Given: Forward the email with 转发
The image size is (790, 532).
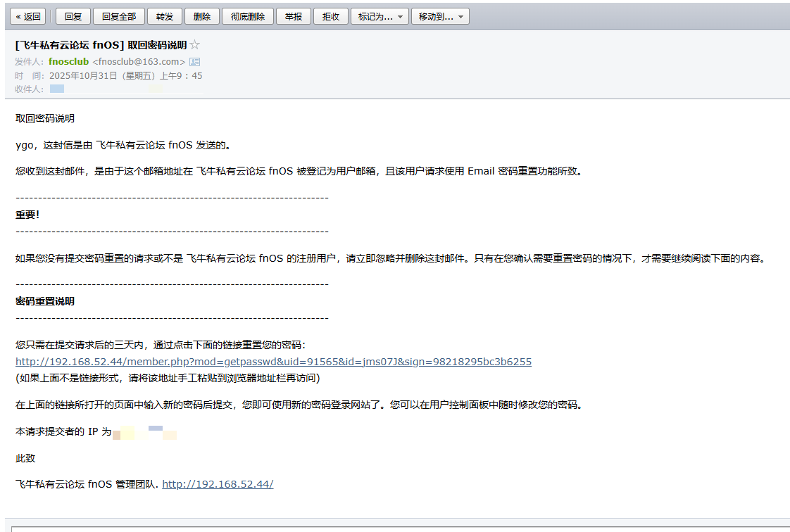Looking at the screenshot, I should click(x=164, y=17).
